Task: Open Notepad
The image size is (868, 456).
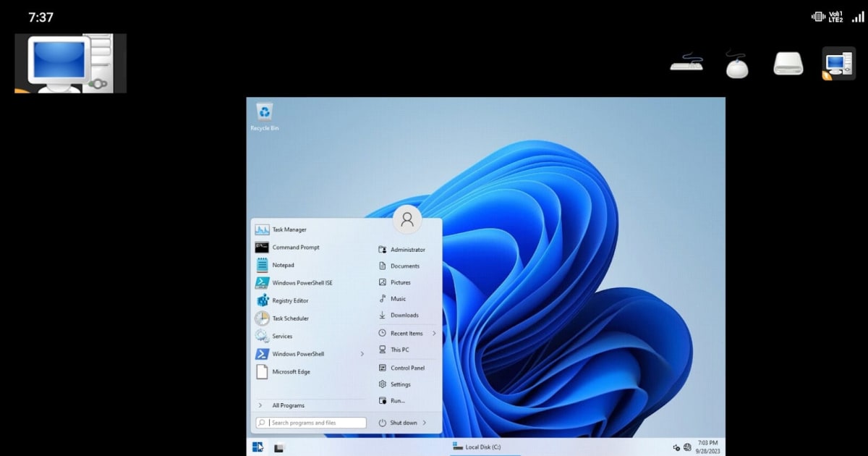Action: (x=282, y=264)
